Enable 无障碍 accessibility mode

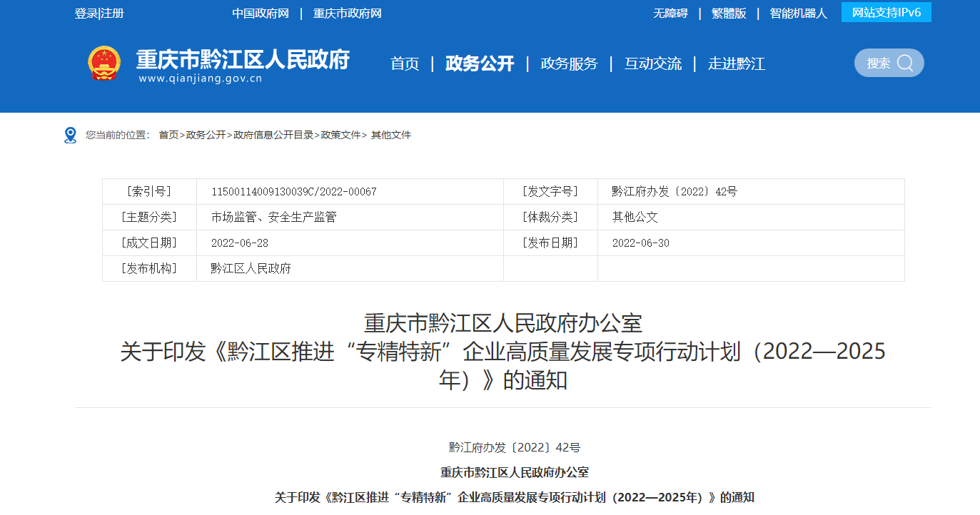pos(670,14)
